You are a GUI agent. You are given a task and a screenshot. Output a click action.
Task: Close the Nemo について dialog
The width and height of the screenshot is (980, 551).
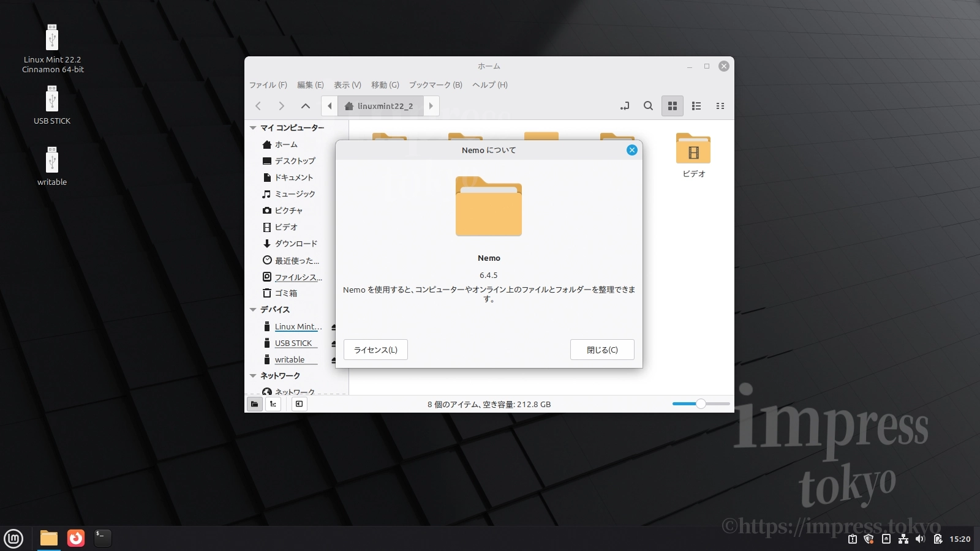click(x=632, y=150)
